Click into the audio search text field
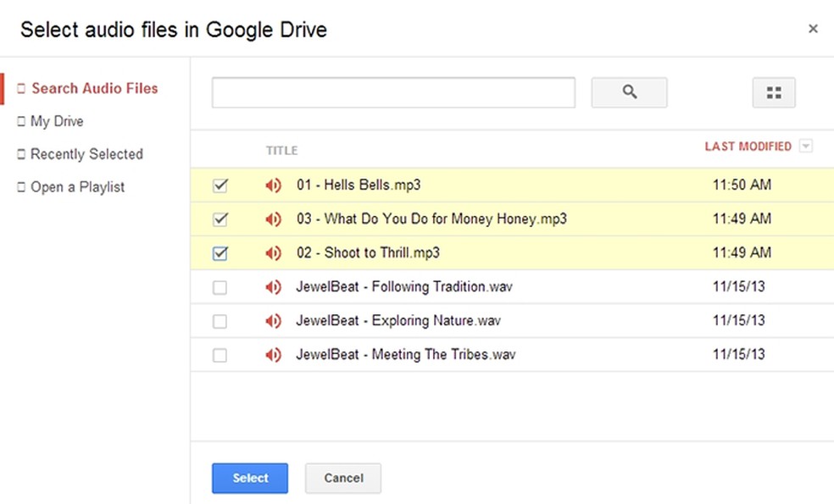 pos(393,92)
